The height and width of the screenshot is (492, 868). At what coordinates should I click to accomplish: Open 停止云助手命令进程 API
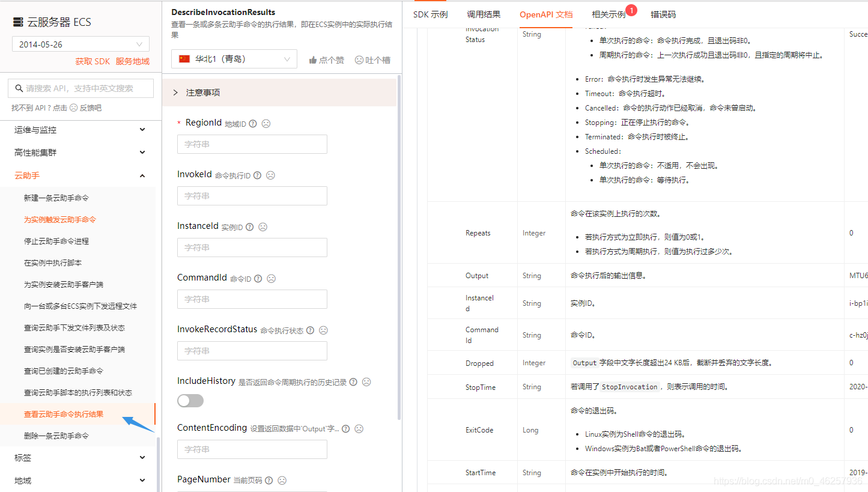click(x=56, y=241)
